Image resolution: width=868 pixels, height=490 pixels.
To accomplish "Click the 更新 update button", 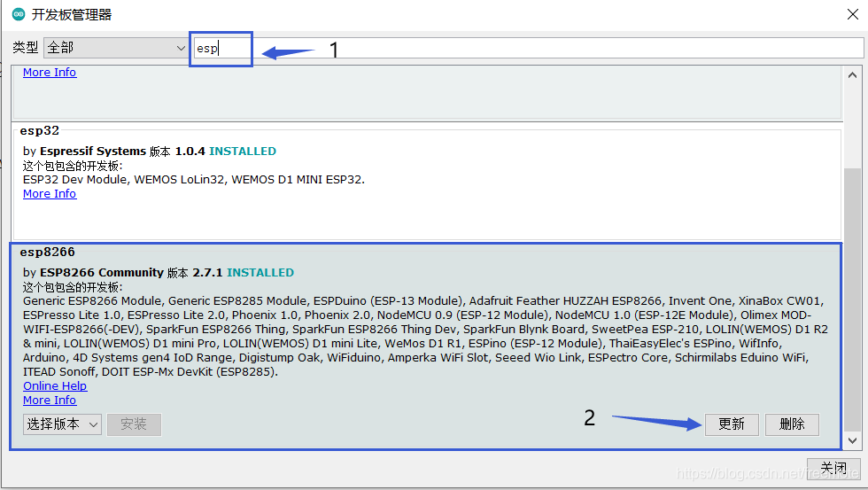I will [732, 424].
